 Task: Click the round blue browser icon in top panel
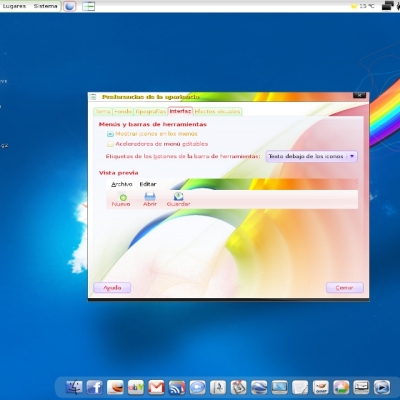coord(69,6)
